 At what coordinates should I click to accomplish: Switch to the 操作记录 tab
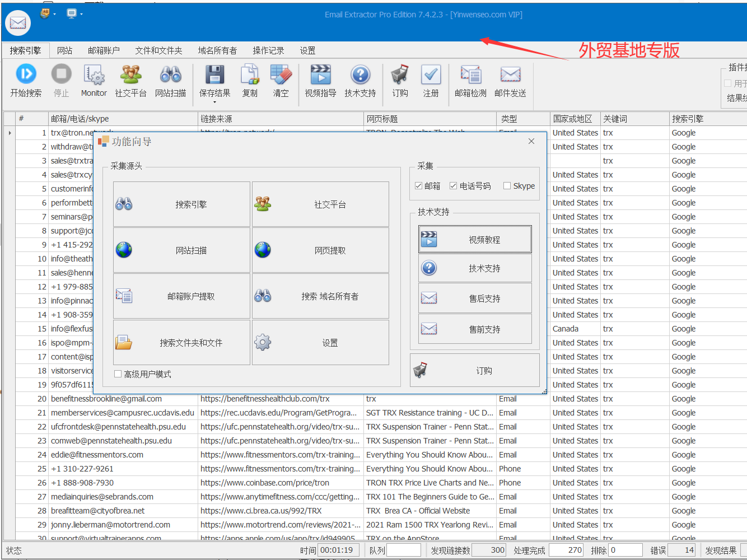click(268, 50)
